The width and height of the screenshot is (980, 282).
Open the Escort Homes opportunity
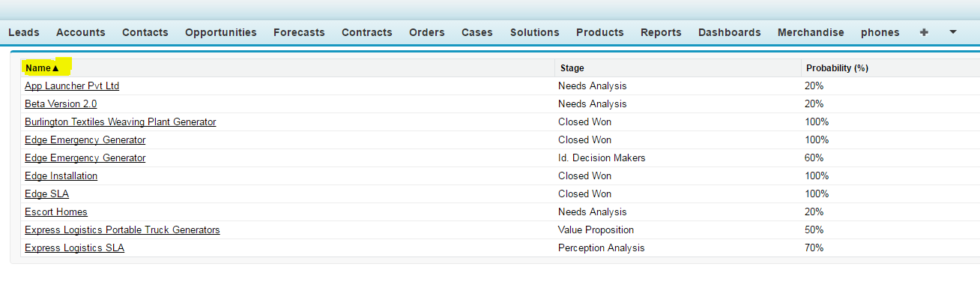pos(56,212)
